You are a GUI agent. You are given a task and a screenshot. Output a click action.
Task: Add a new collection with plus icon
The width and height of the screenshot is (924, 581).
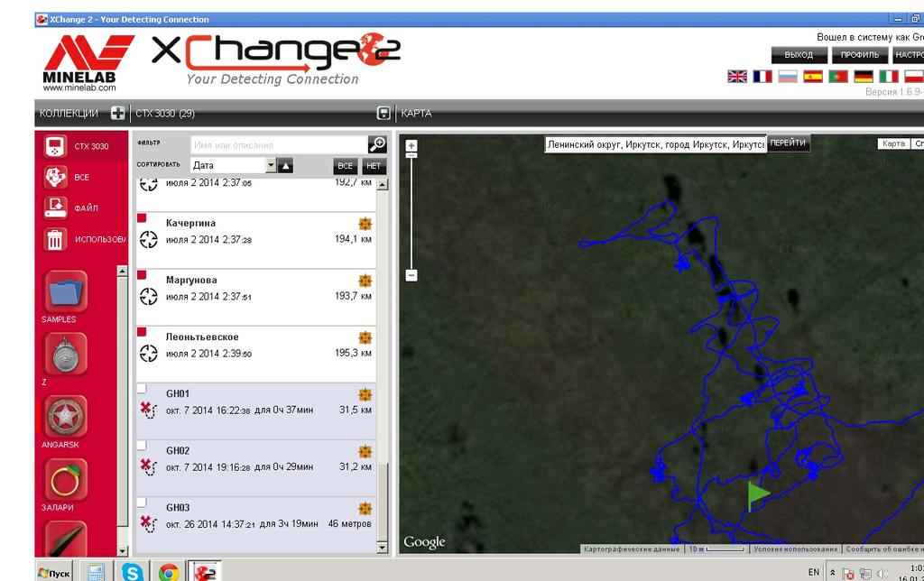[118, 113]
